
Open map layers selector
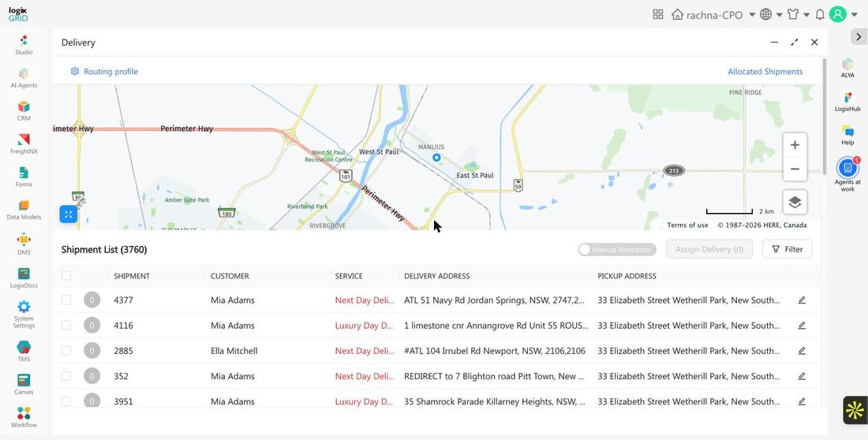[795, 202]
